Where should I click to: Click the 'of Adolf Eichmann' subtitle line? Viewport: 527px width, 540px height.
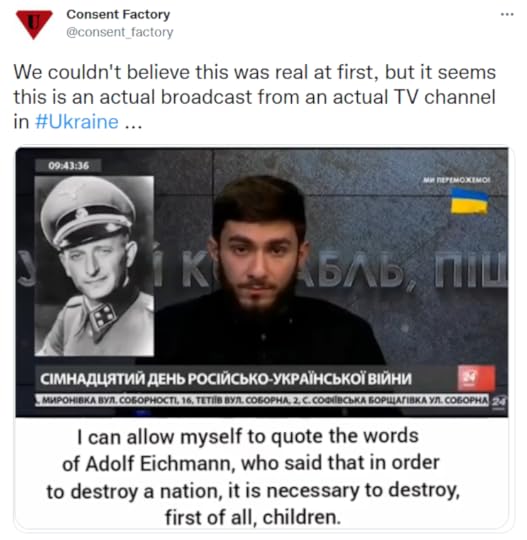tap(251, 463)
